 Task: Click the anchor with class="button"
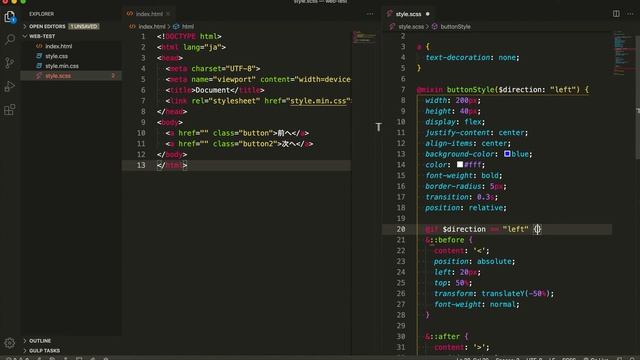237,133
